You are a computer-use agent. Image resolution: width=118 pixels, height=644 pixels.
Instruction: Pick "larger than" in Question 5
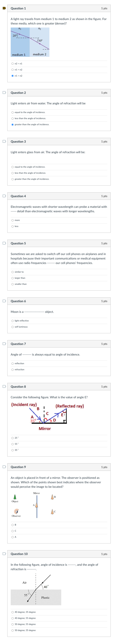tap(13, 278)
